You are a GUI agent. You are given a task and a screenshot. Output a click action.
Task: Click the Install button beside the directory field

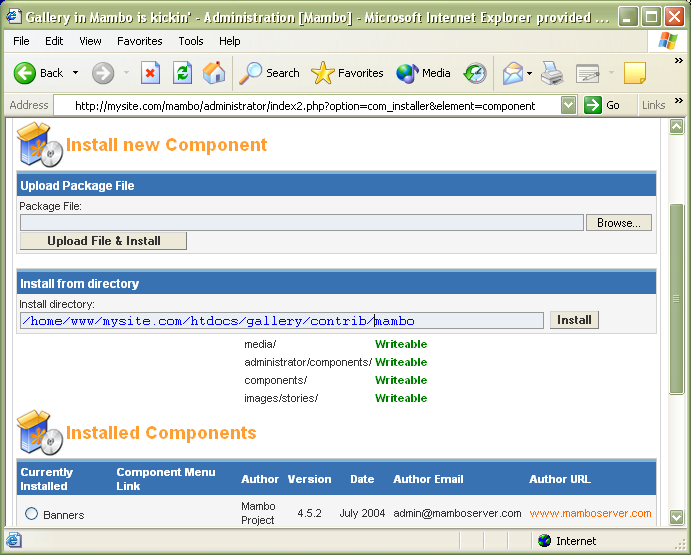click(x=574, y=320)
